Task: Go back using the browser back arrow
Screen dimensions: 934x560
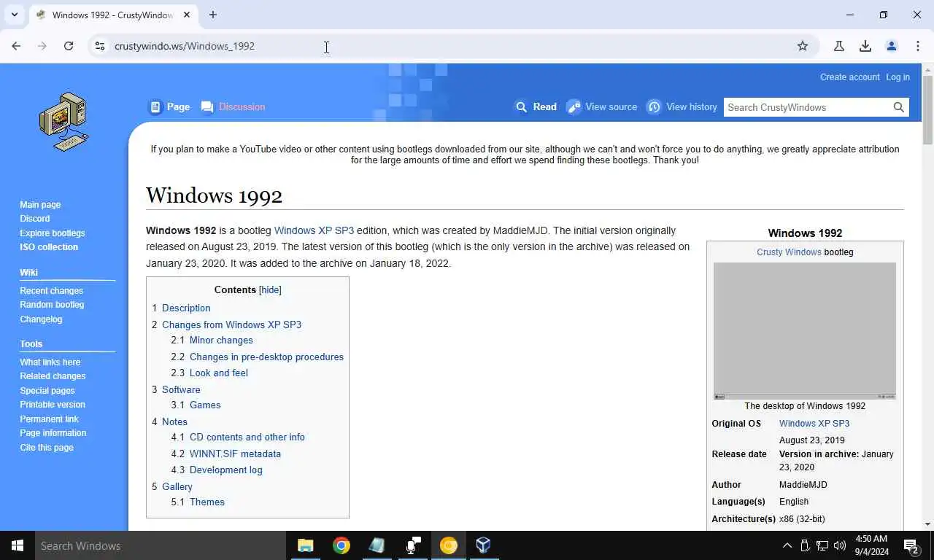Action: tap(16, 46)
